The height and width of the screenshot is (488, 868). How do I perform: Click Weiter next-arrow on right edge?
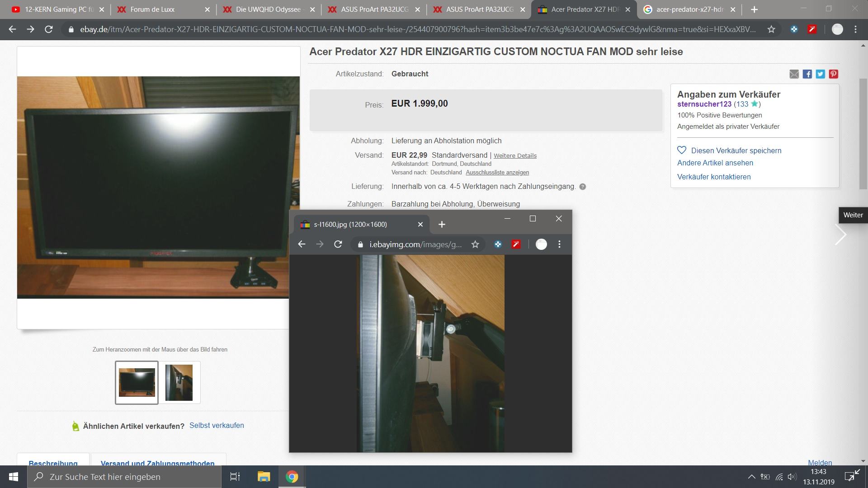(840, 235)
